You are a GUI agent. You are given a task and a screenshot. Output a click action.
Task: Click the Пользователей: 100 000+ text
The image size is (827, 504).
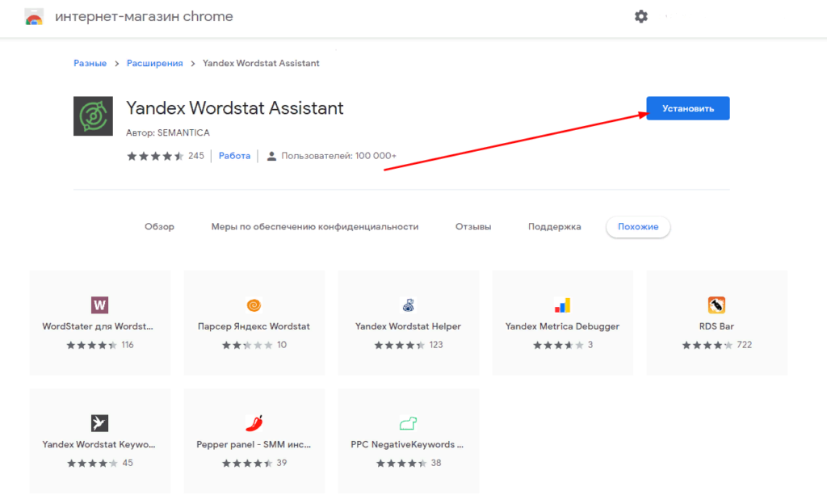pos(338,156)
